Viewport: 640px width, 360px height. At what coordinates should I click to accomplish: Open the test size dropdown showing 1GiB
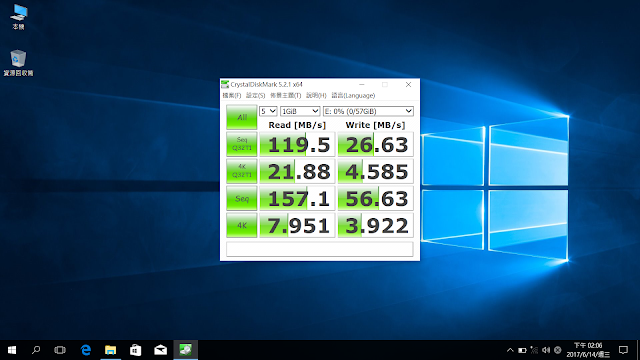(300, 111)
